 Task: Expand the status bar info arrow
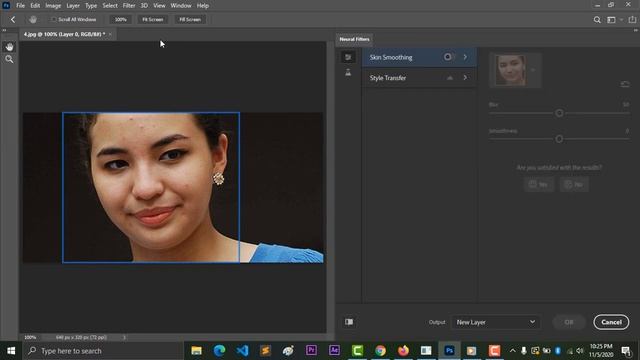(x=124, y=338)
